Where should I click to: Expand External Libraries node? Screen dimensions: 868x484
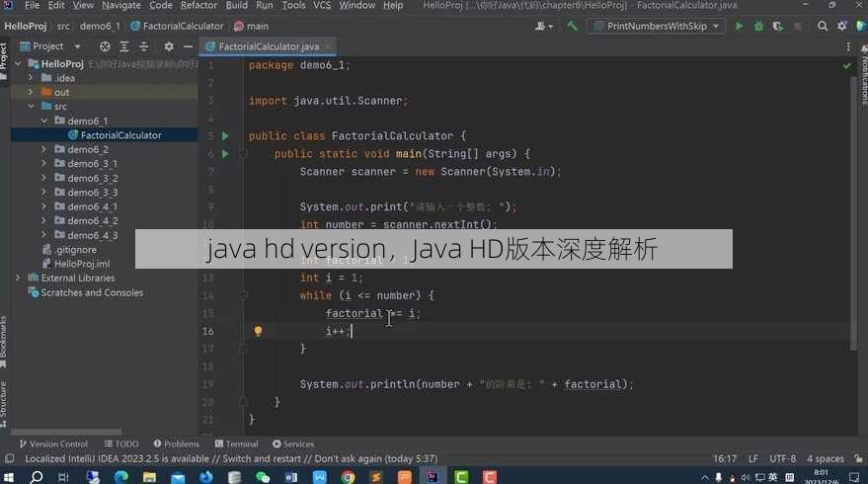pos(18,278)
